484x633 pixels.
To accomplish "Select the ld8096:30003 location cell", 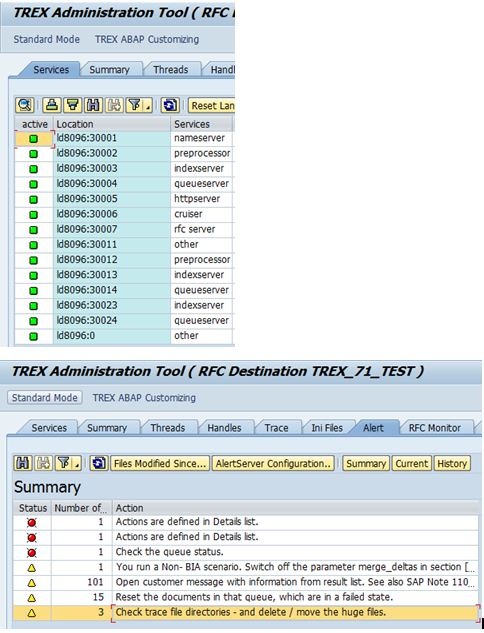I will pos(112,168).
